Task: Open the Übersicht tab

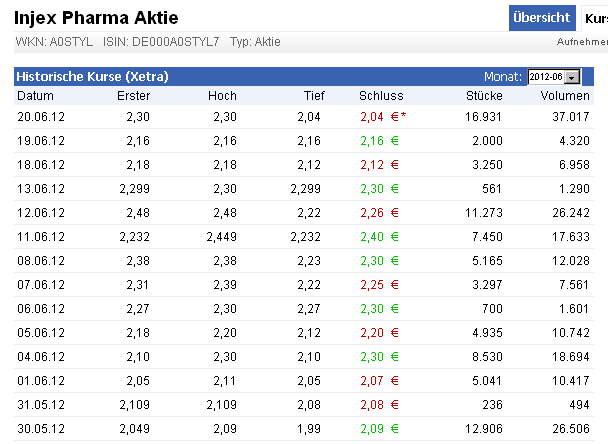Action: pyautogui.click(x=541, y=18)
